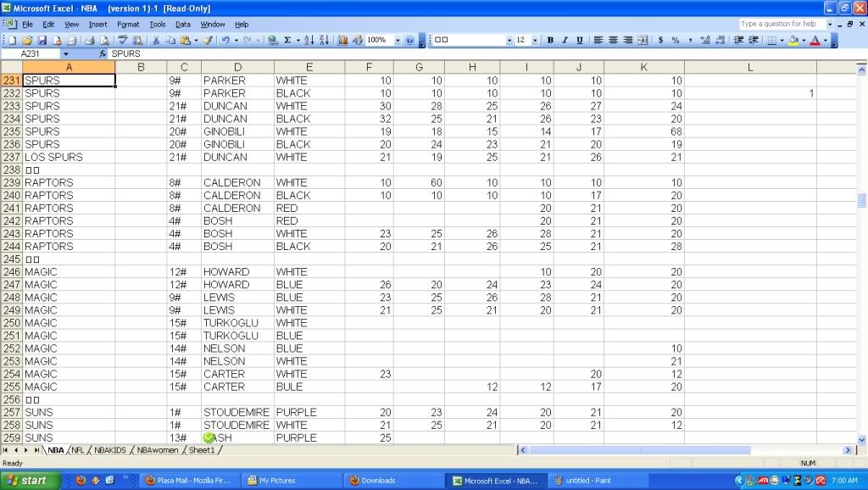Apply the Percent style format
Screen dimensions: 868x490
[x=676, y=40]
